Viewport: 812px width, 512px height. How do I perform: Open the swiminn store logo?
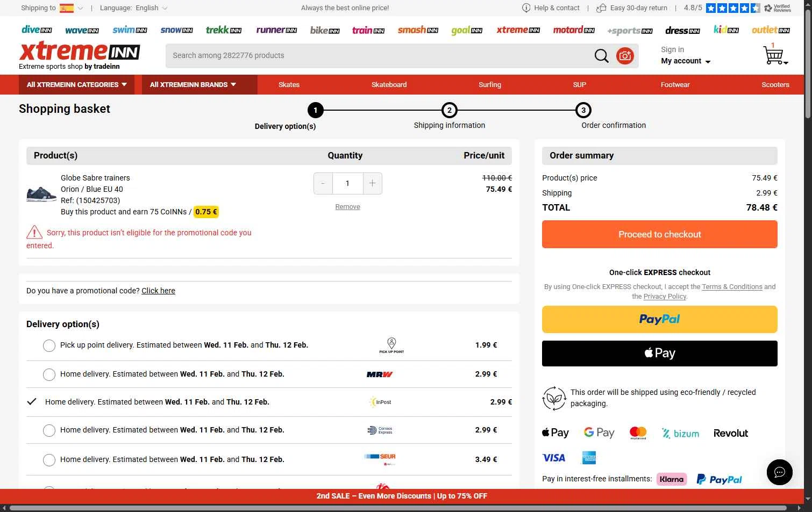pos(130,30)
